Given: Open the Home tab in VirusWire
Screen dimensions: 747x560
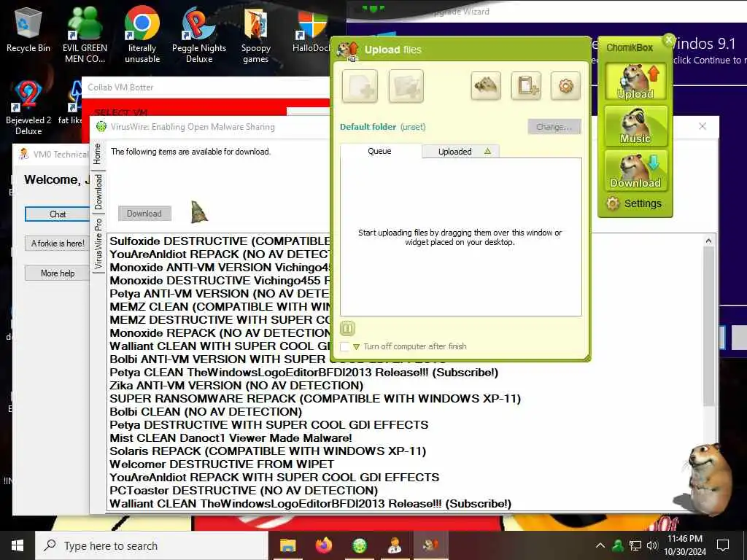Looking at the screenshot, I should pyautogui.click(x=98, y=154).
